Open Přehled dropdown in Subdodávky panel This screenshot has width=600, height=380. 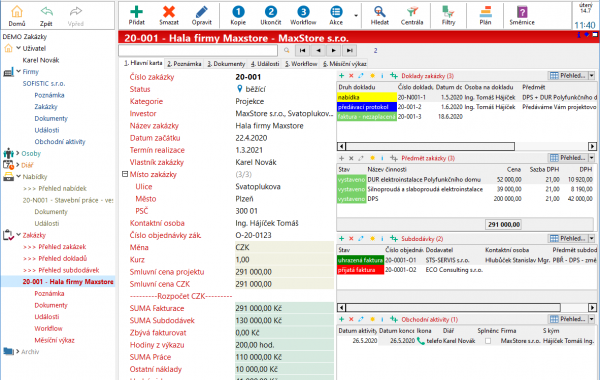592,238
